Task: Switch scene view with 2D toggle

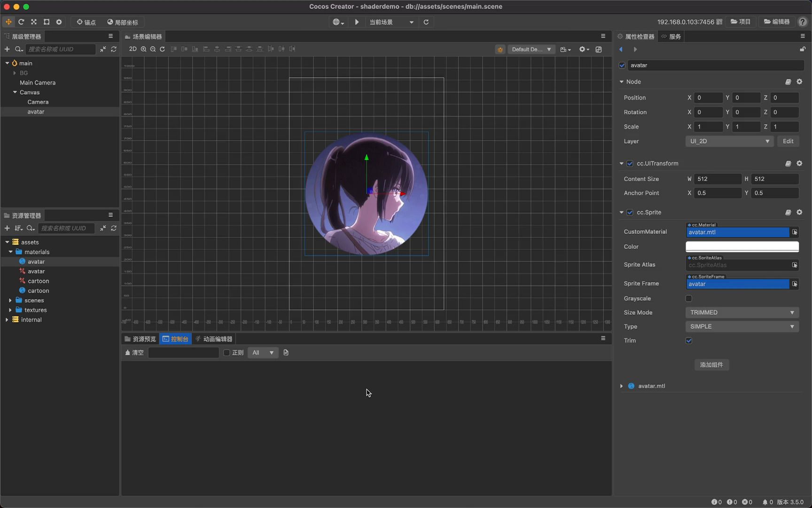Action: 133,49
